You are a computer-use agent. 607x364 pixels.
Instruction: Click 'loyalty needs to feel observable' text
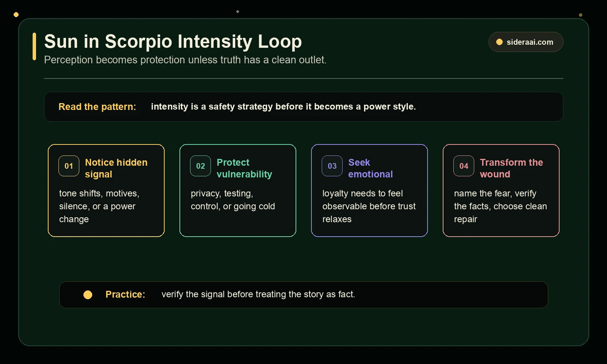[369, 206]
